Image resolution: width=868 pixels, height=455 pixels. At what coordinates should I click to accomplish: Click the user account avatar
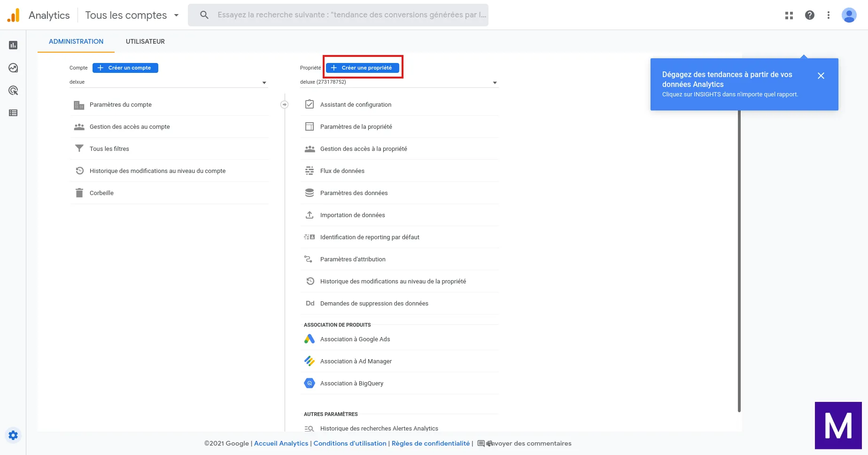pyautogui.click(x=849, y=15)
